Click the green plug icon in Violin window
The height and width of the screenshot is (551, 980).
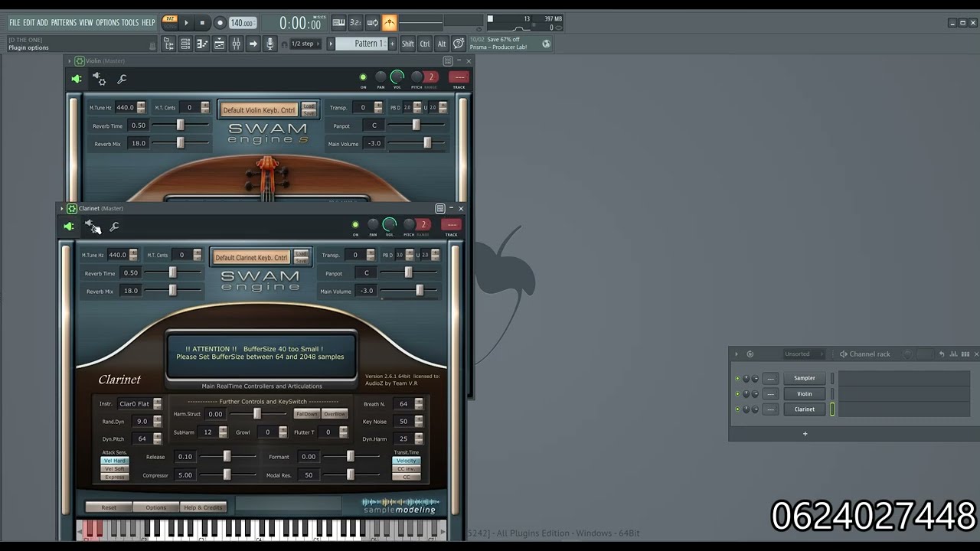pos(77,79)
